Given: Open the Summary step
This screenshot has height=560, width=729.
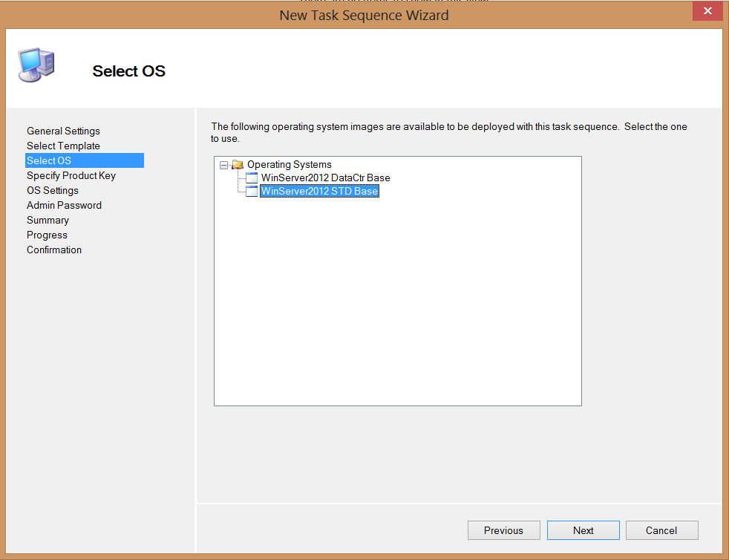Looking at the screenshot, I should tap(48, 220).
